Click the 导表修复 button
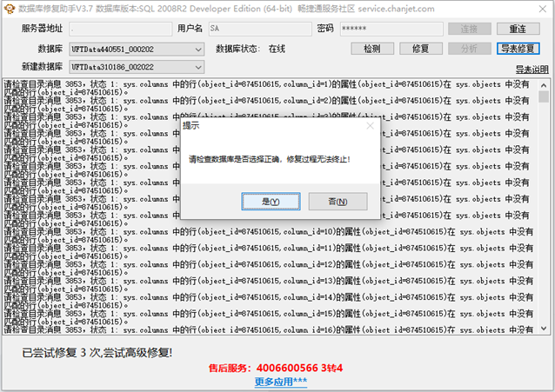The height and width of the screenshot is (392, 555). point(518,49)
